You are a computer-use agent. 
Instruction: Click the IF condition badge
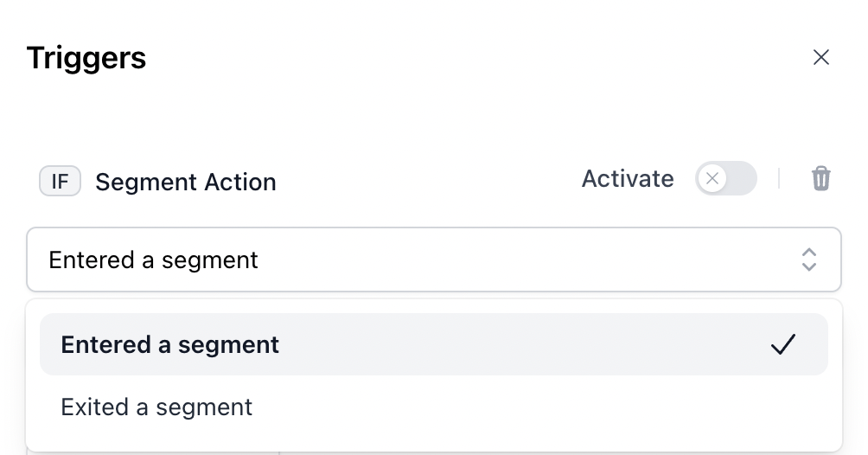(x=60, y=182)
